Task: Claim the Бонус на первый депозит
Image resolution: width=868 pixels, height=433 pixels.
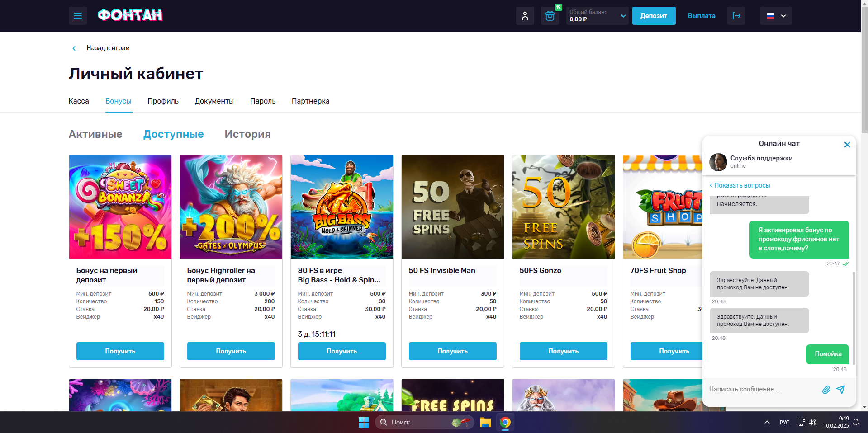Action: click(120, 351)
